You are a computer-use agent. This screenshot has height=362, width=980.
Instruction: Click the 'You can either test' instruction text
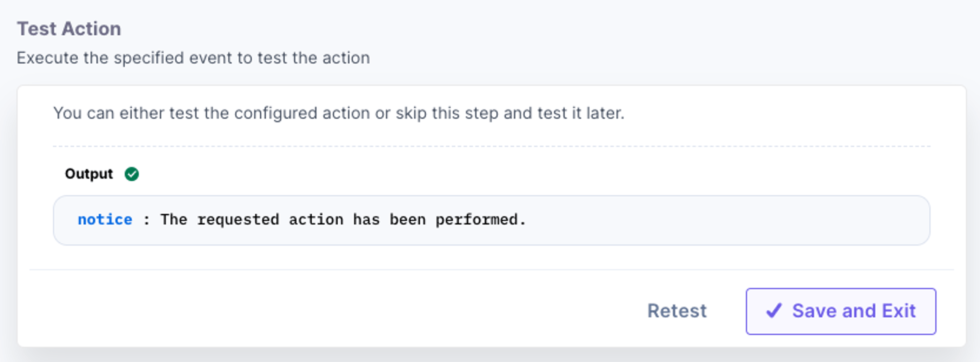point(339,113)
